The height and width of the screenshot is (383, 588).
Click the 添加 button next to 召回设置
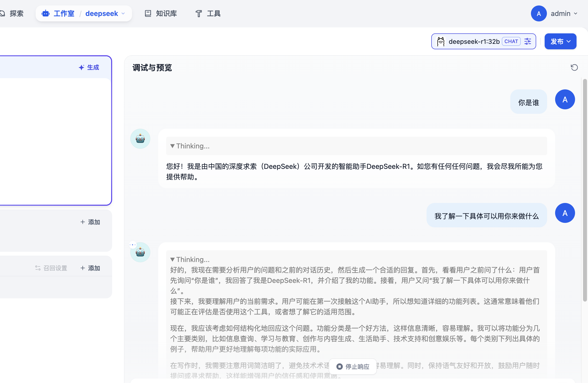point(90,268)
